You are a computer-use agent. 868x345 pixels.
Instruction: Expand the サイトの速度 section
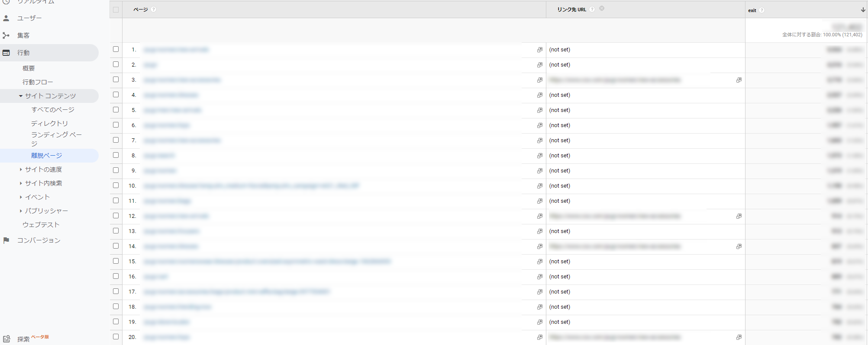point(21,169)
